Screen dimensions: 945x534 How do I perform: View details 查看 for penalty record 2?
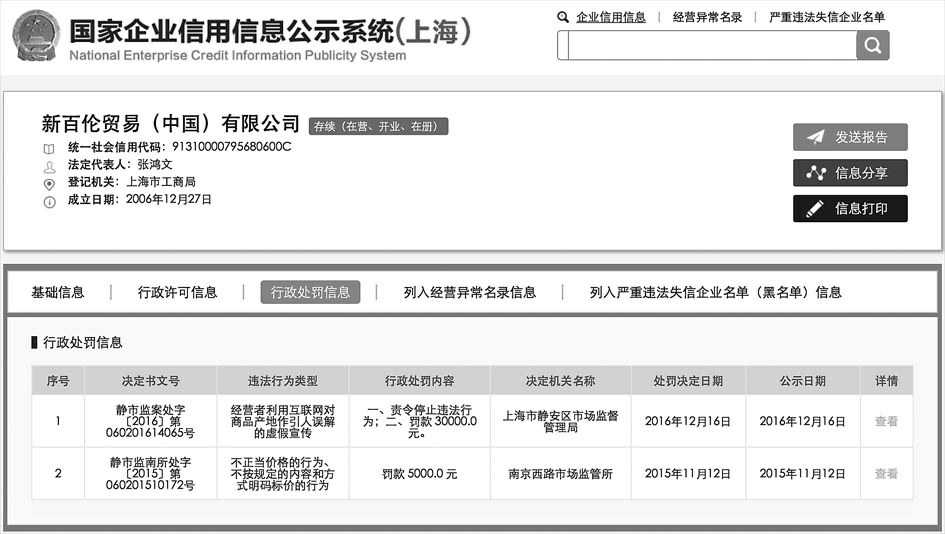(x=886, y=473)
